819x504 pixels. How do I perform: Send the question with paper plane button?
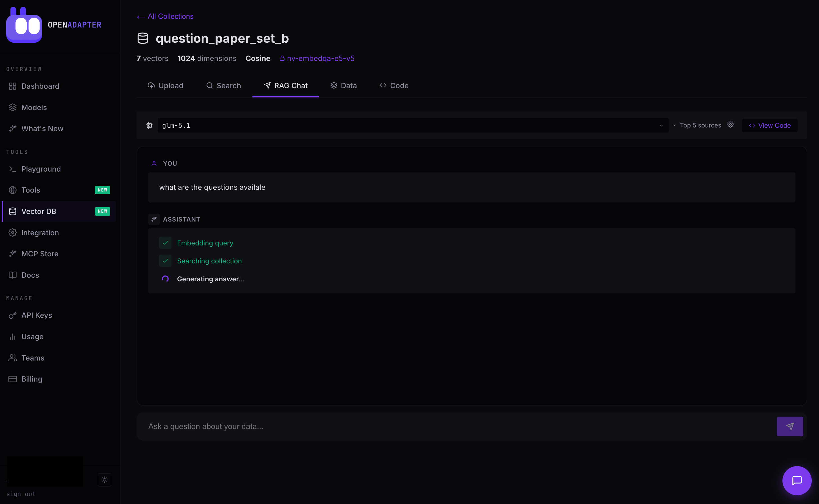(x=790, y=426)
